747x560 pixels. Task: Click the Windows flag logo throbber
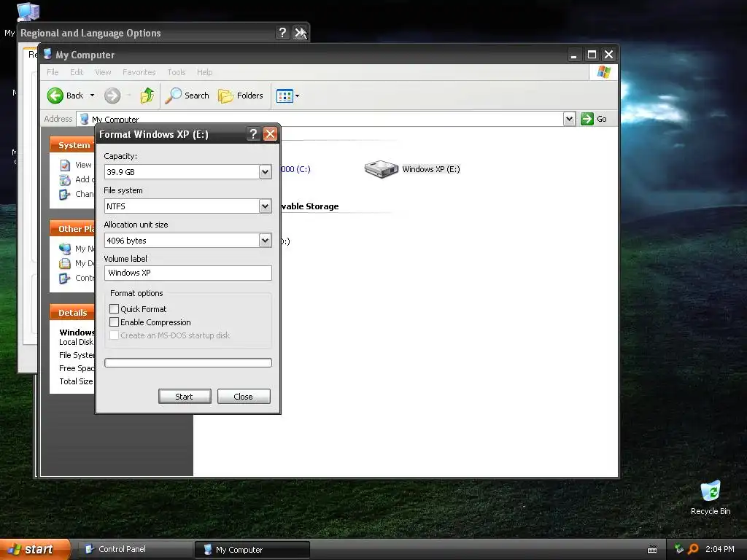point(603,72)
